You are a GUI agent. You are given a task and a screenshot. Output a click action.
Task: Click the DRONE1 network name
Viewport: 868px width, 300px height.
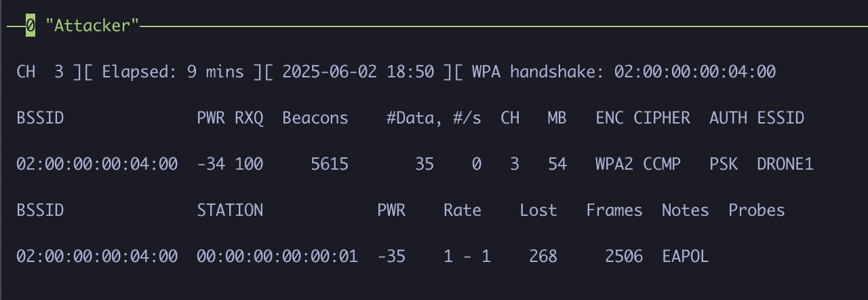[x=785, y=164]
